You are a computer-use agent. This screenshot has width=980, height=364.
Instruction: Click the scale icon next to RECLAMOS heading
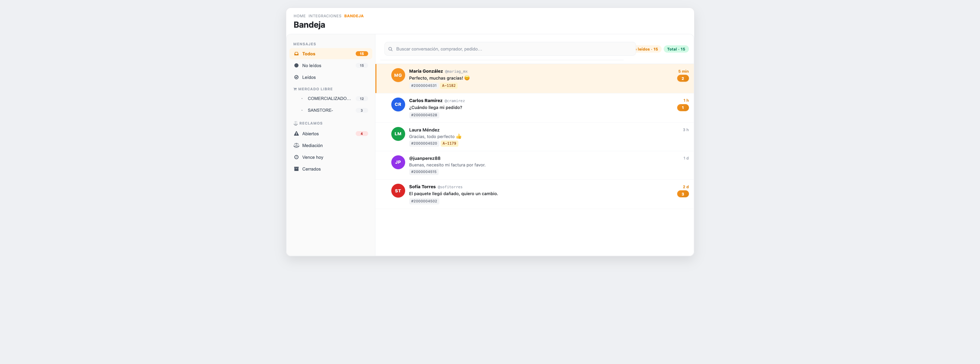296,124
